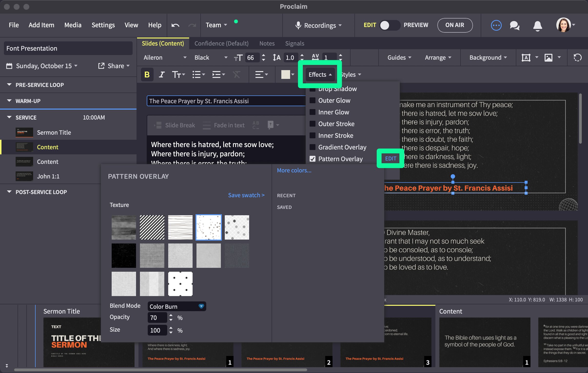Click the reset layout circular arrow icon
This screenshot has width=588, height=373.
(577, 57)
